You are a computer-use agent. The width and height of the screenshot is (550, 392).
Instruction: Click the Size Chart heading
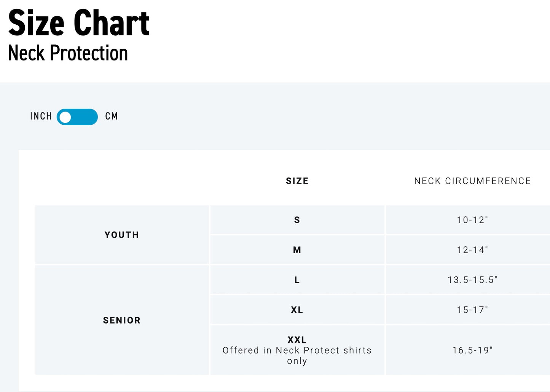[x=79, y=23]
